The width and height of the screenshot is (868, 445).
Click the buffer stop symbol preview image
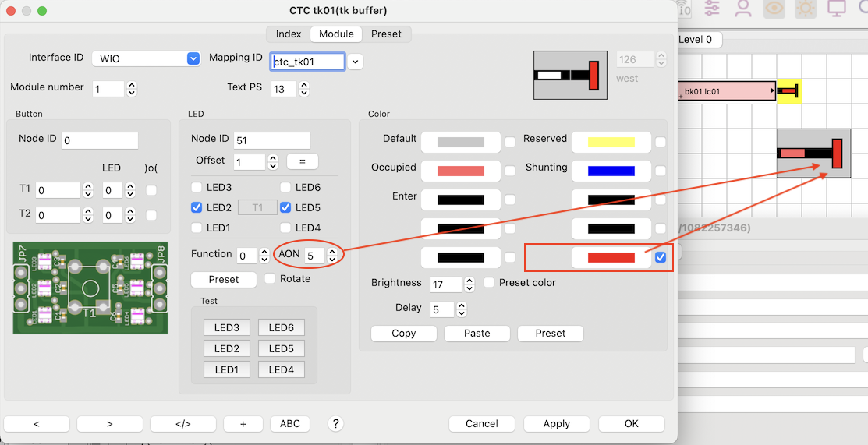click(570, 75)
